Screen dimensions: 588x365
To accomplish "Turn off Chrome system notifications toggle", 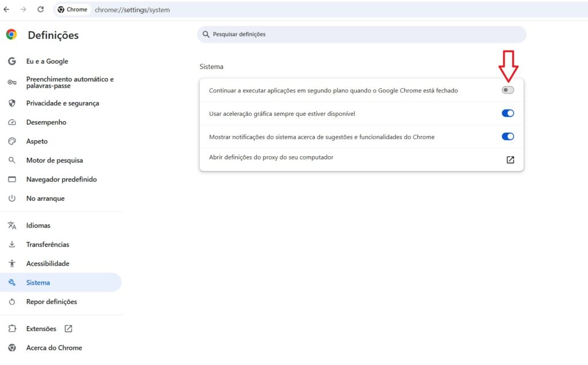I will pos(508,137).
